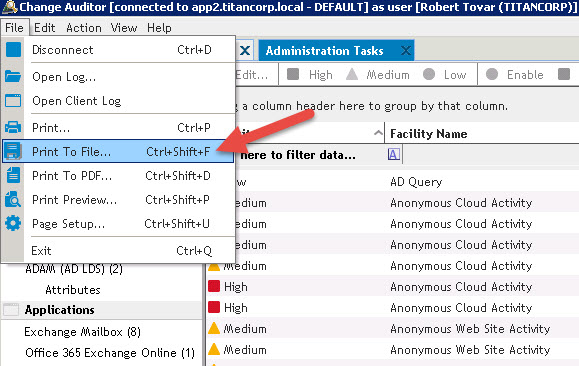Set severity to Low in toolbar
The image size is (579, 366).
[x=445, y=75]
